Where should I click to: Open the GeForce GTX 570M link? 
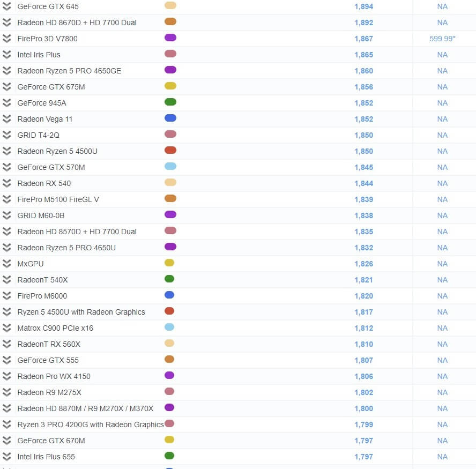[51, 167]
